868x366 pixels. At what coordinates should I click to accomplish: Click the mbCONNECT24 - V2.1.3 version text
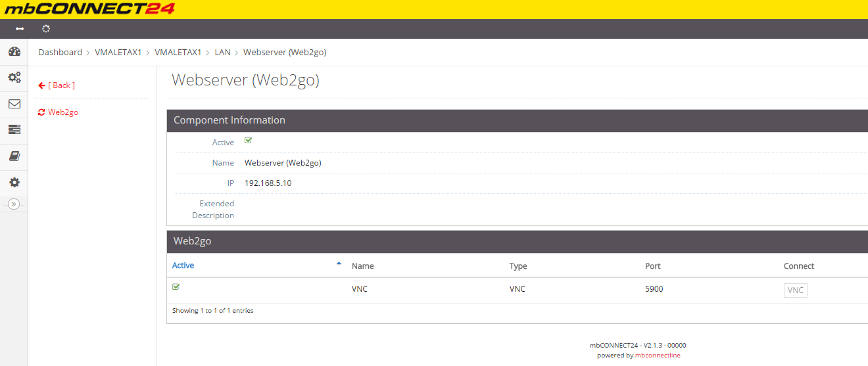(x=638, y=346)
